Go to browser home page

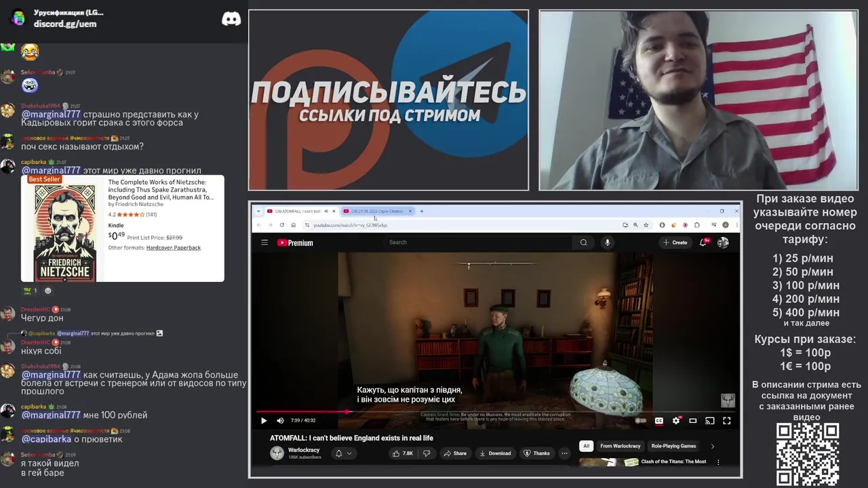(293, 224)
